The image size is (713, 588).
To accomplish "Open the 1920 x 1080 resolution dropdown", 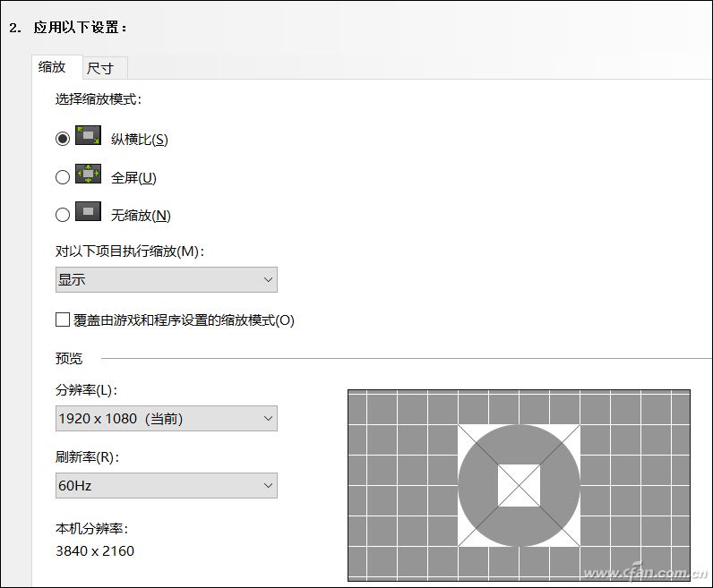I will pos(167,418).
